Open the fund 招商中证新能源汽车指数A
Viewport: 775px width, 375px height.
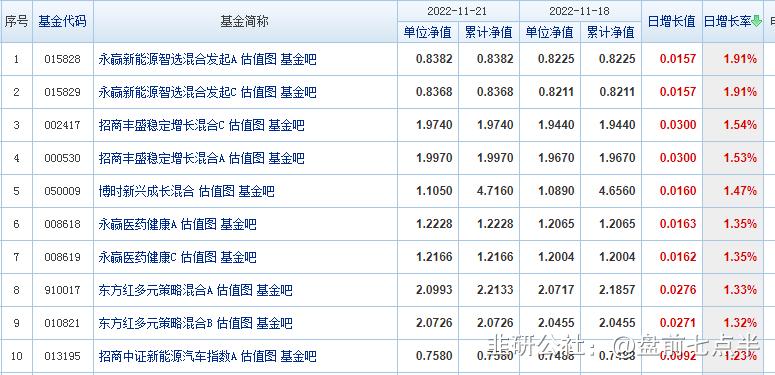(168, 356)
